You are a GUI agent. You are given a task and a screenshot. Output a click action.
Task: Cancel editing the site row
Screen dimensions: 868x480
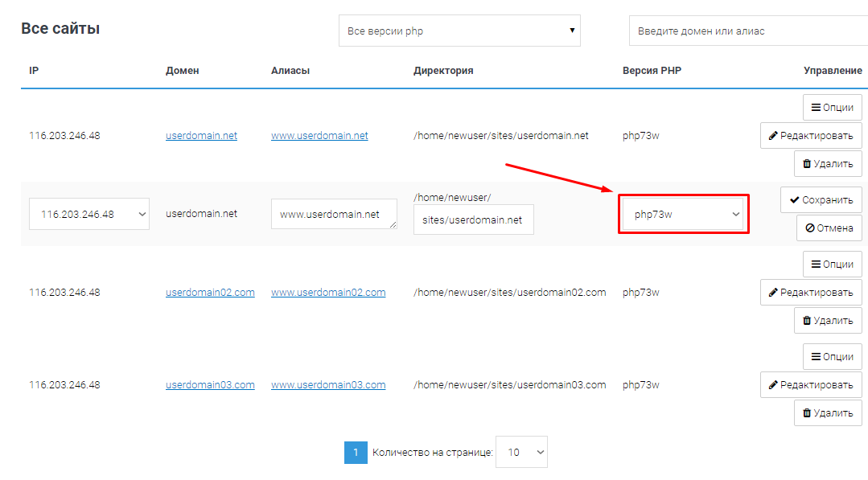click(829, 228)
